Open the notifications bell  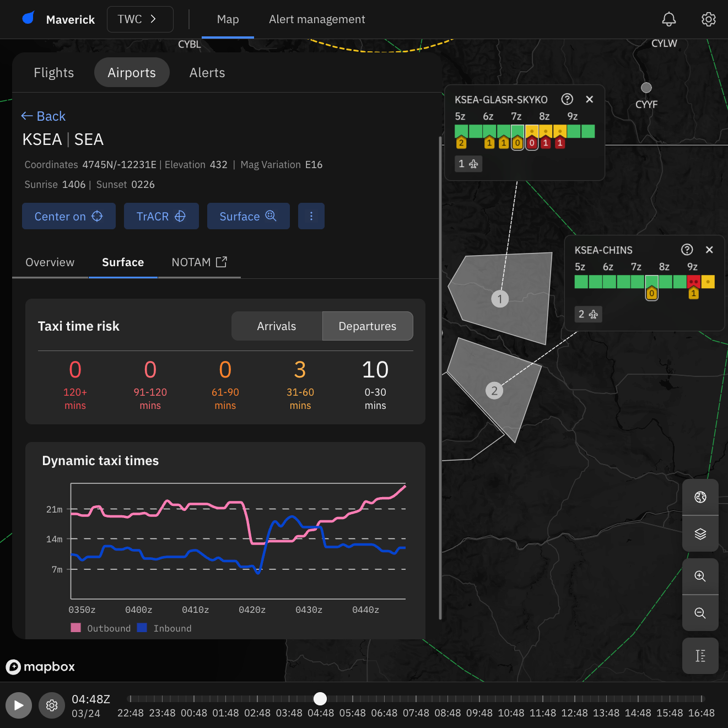tap(668, 19)
